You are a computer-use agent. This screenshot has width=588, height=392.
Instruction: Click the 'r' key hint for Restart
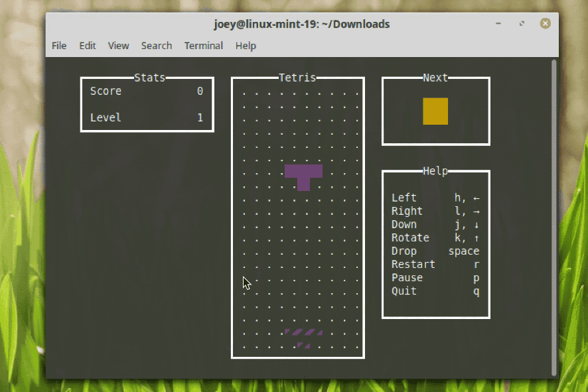pos(477,265)
